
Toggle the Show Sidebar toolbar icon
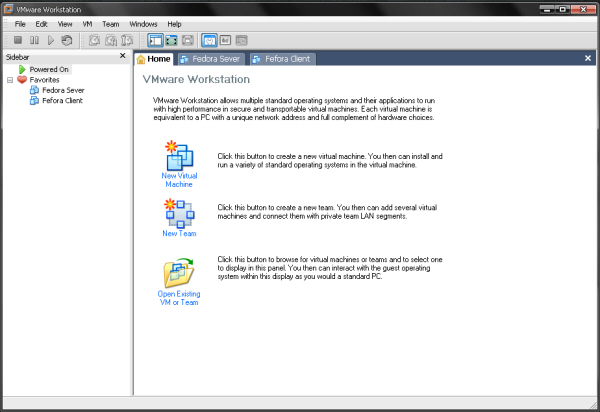coord(155,40)
